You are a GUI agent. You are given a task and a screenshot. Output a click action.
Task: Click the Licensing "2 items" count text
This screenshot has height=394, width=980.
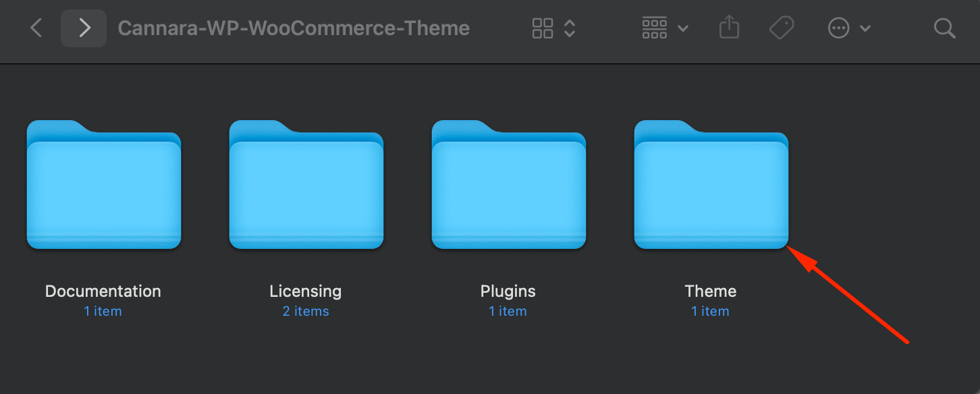pyautogui.click(x=306, y=311)
